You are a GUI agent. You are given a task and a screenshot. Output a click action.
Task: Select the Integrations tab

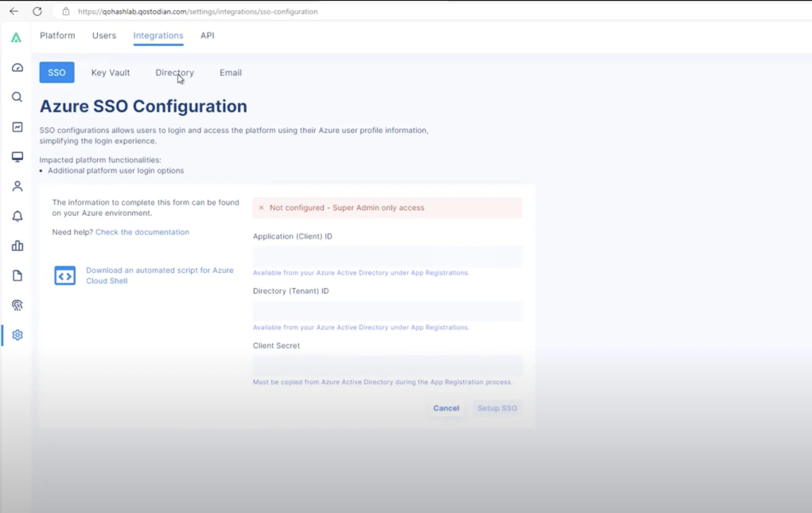click(158, 35)
